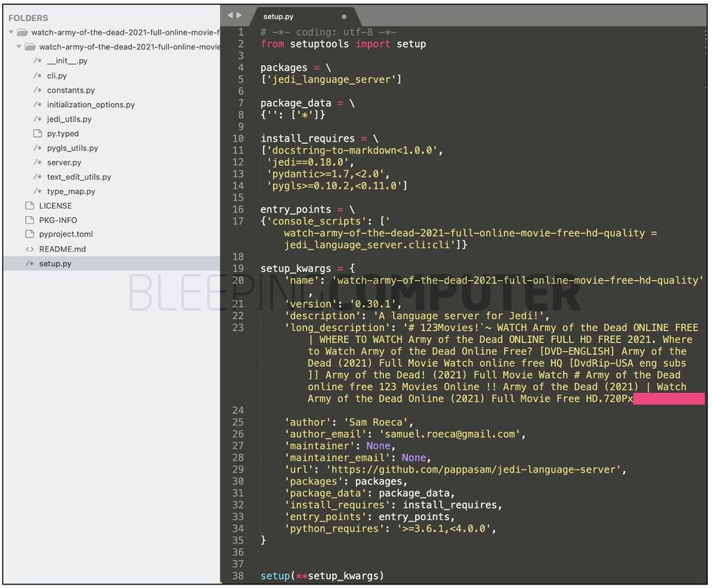Open initialization_options.py from sidebar
The image size is (712, 588).
[90, 105]
